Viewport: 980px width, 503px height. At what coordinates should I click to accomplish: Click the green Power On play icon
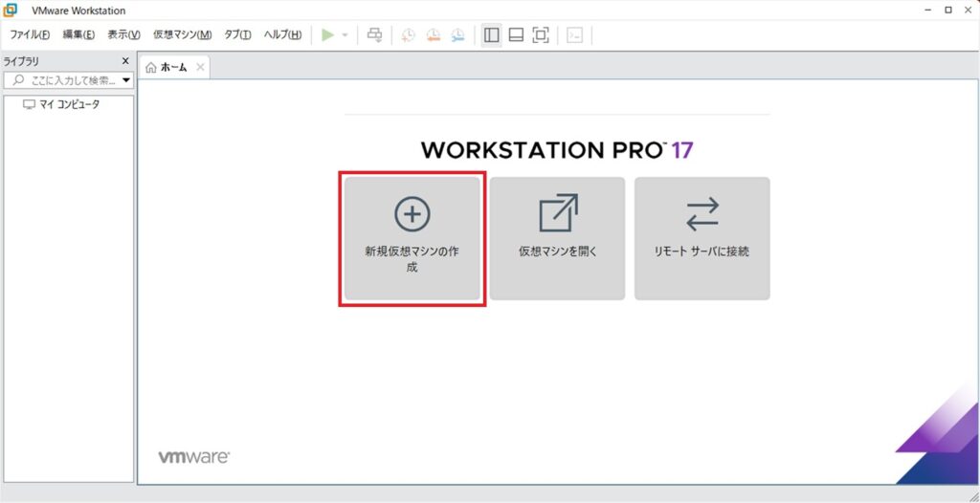pyautogui.click(x=328, y=35)
